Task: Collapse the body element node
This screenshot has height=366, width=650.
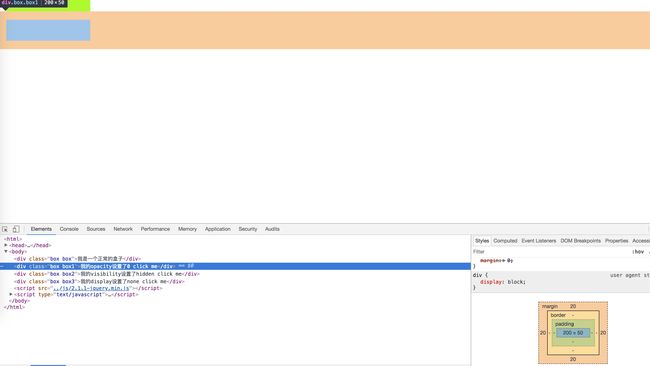Action: coord(6,252)
